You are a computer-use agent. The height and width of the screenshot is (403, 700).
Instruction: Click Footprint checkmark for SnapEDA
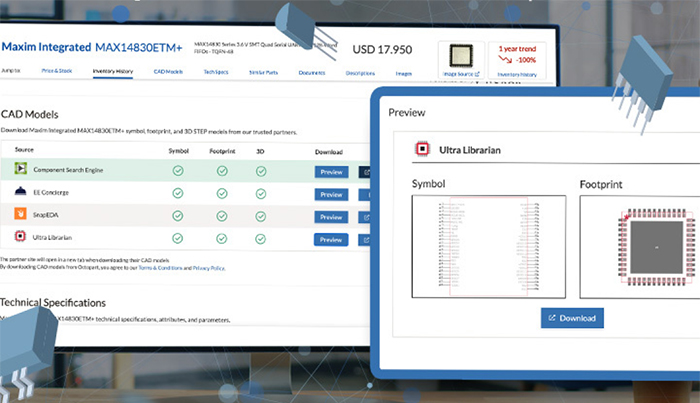tap(221, 215)
